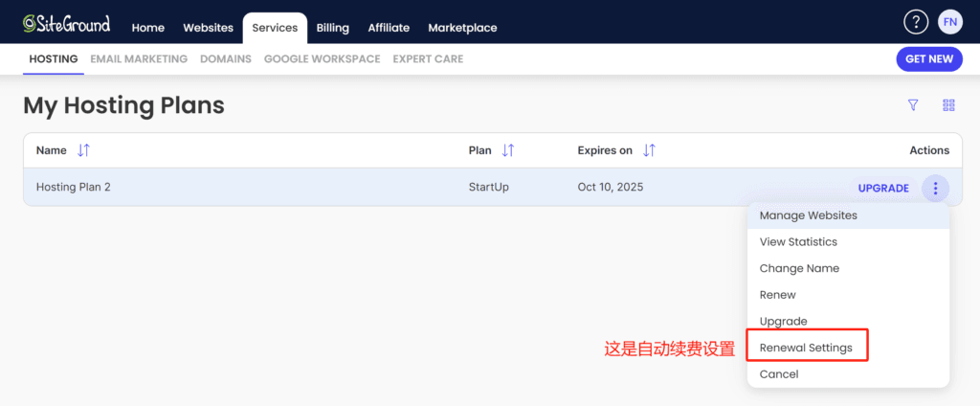Open the DOMAINS sub-tab
980x406 pixels.
(225, 59)
